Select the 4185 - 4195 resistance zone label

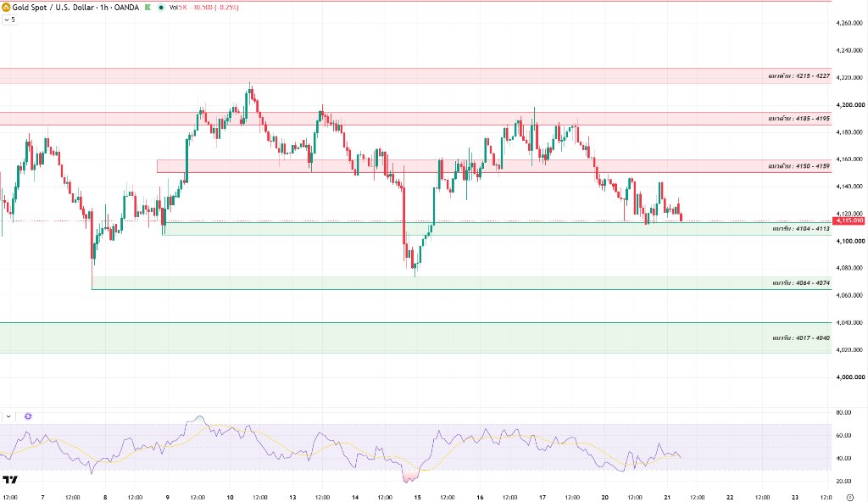click(x=798, y=119)
